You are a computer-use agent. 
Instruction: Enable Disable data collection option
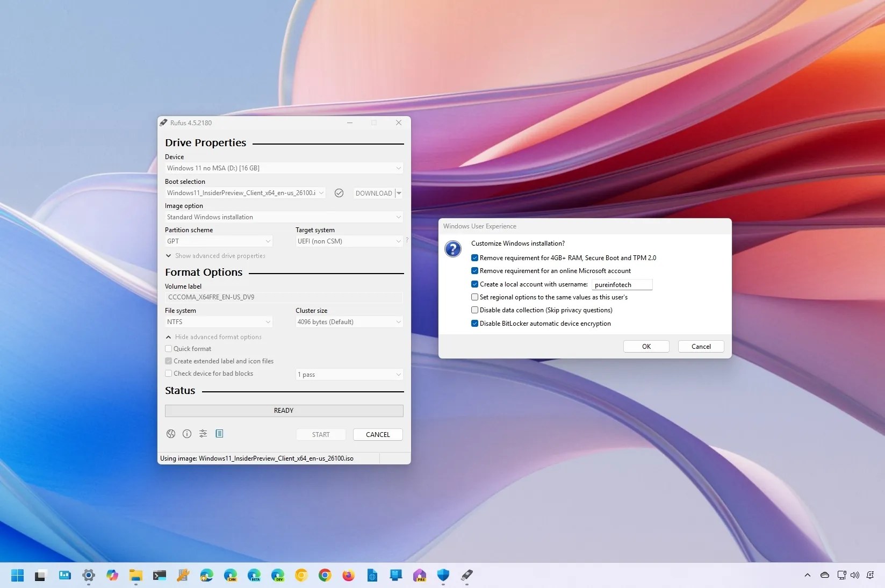coord(474,310)
